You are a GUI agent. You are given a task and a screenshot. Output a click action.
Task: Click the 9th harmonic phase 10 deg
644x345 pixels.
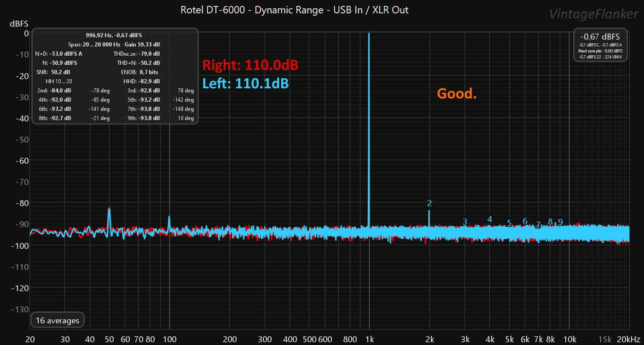(186, 118)
